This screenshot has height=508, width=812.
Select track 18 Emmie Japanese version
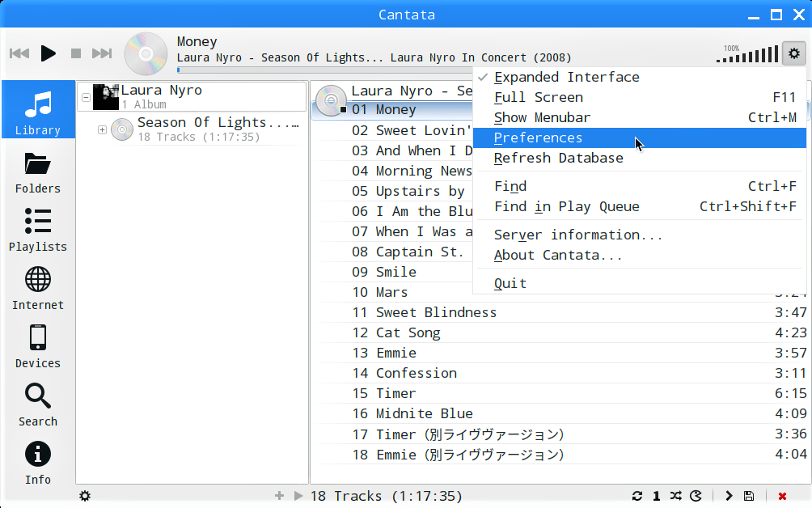point(560,454)
